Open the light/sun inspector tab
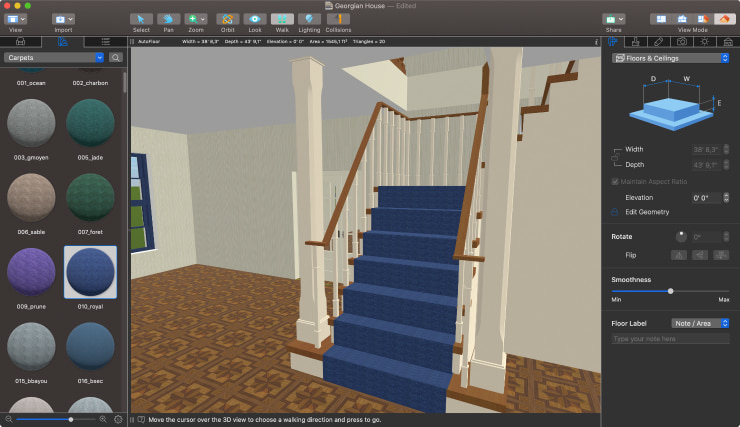740x427 pixels. pos(705,42)
